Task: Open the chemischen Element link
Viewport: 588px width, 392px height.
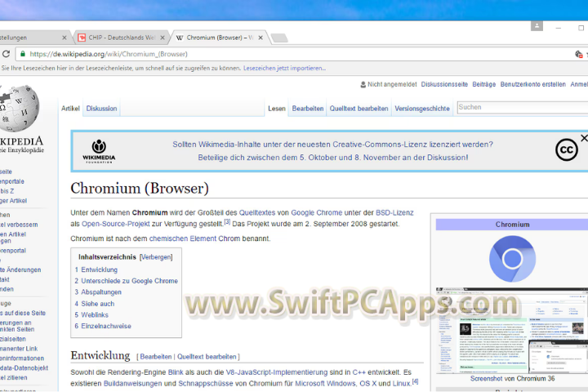Action: coord(183,238)
